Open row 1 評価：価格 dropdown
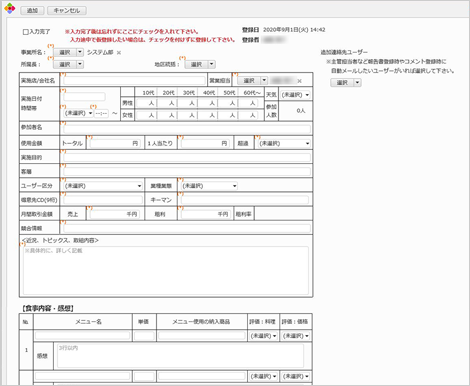 pos(296,336)
